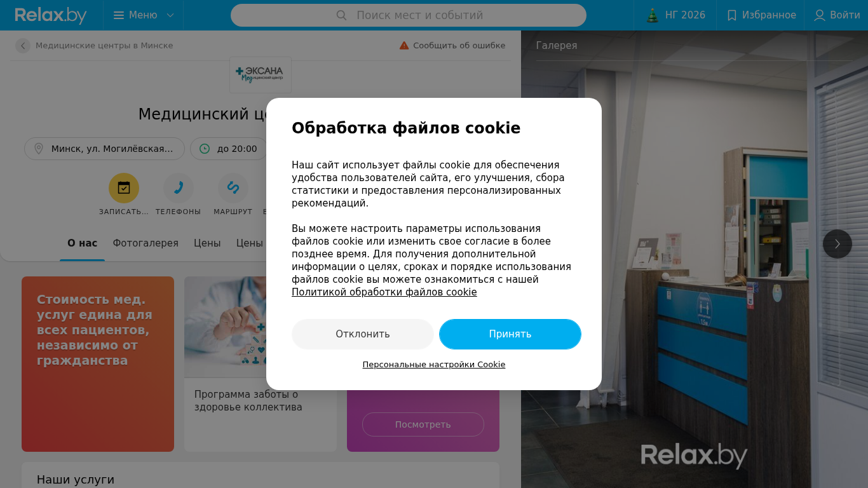Click the yellow Записаться calendar icon
Viewport: 868px width, 488px height.
pos(124,188)
